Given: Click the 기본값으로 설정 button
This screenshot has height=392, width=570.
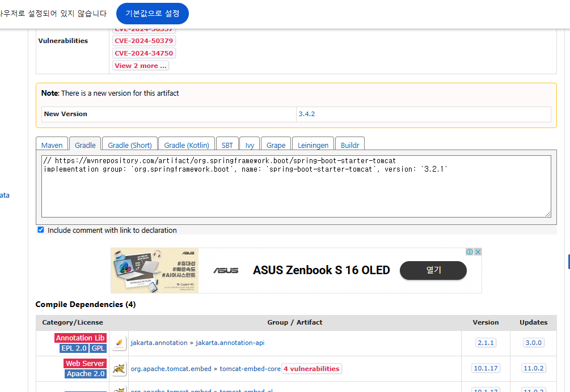Looking at the screenshot, I should click(153, 14).
